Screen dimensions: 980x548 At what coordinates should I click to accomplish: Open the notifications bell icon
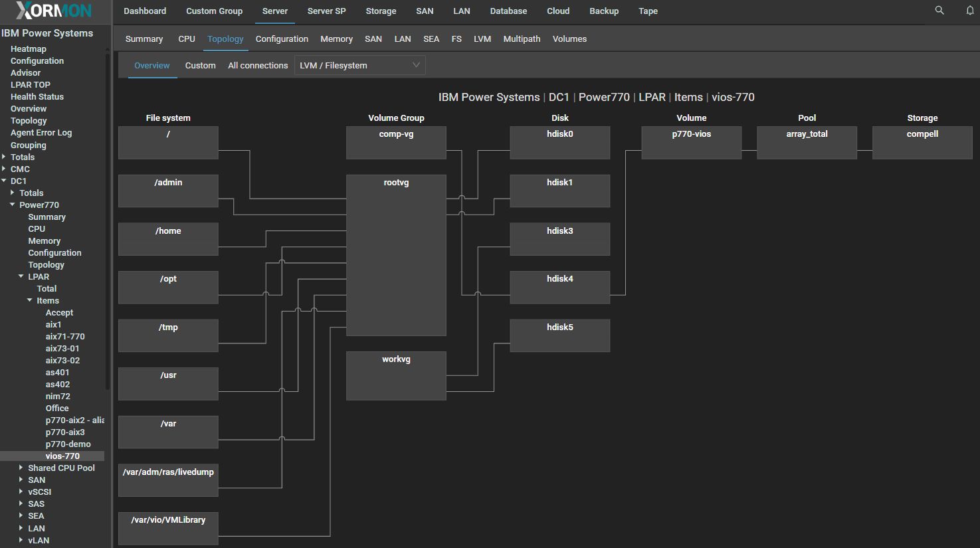(x=969, y=11)
